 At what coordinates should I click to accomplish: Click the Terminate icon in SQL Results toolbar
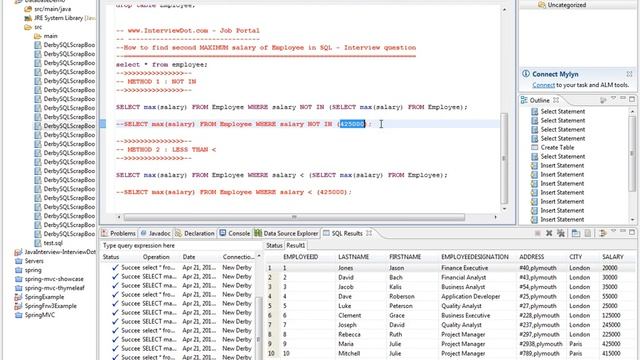[538, 233]
